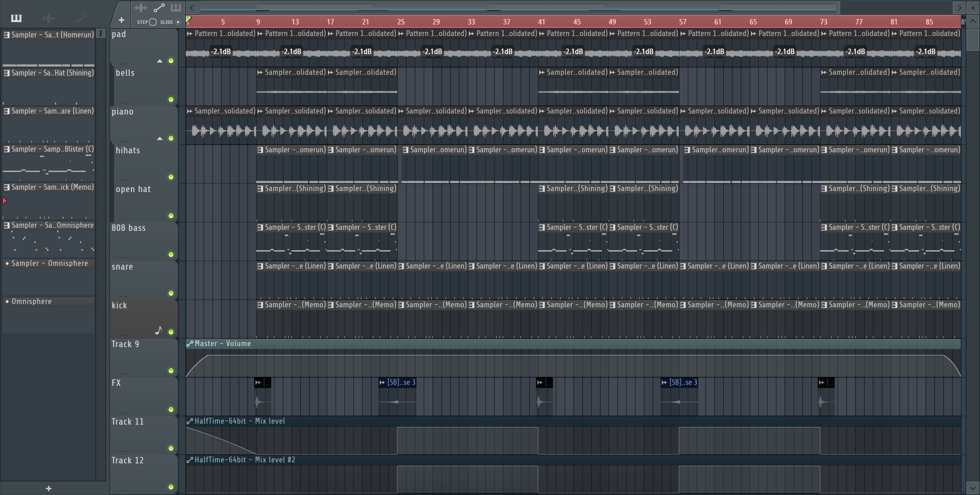Viewport: 980px width, 495px height.
Task: Mute the 808 bass track
Action: tap(171, 254)
